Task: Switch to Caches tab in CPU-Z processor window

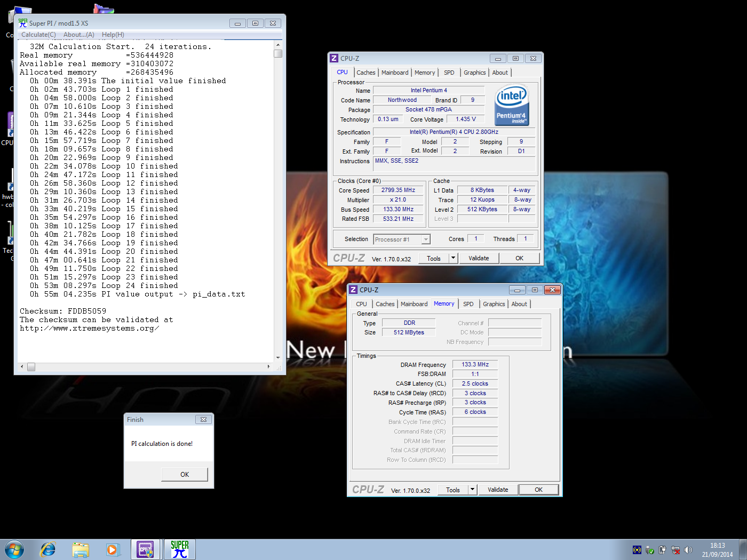Action: (366, 73)
